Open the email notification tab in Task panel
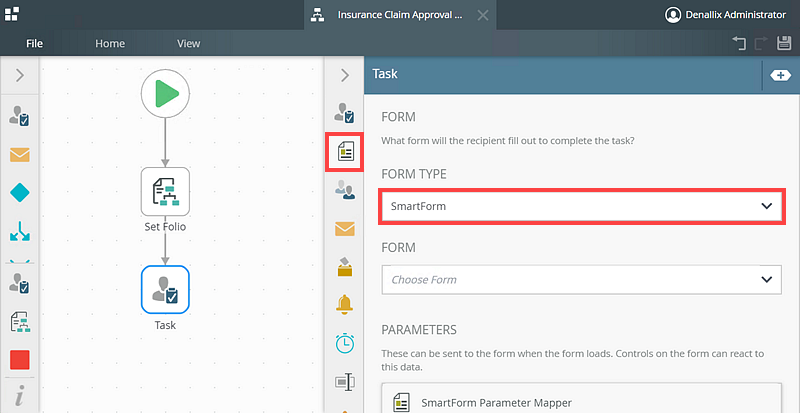The height and width of the screenshot is (413, 800). 345,229
